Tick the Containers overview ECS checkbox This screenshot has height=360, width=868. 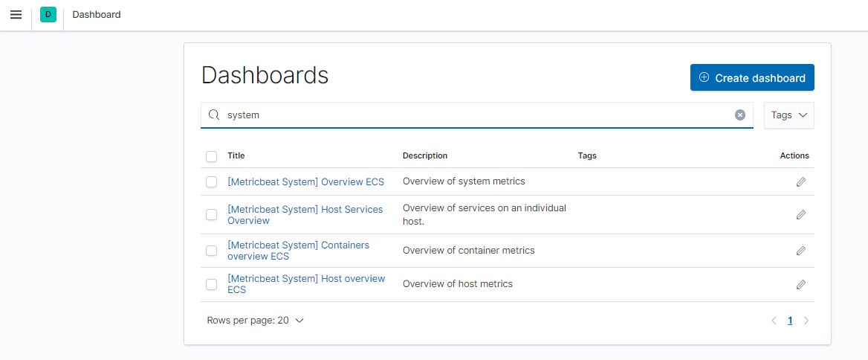[x=212, y=251]
